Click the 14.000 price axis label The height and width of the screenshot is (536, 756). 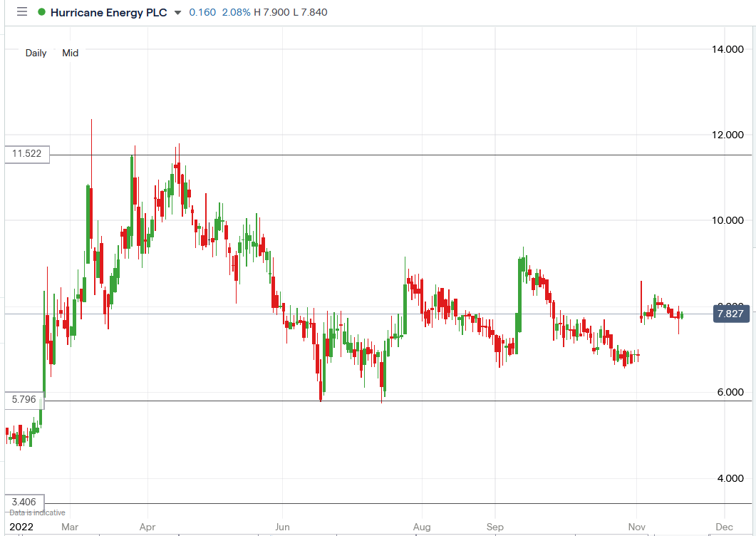(x=727, y=49)
